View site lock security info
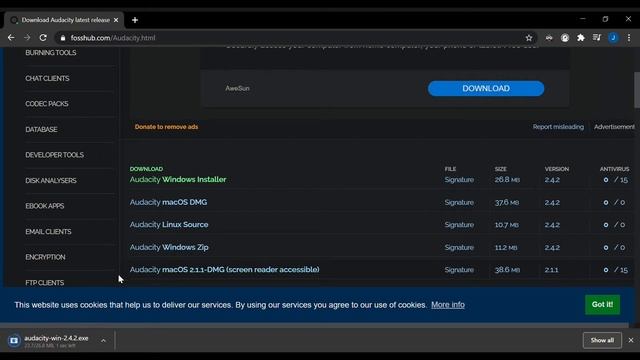Image resolution: width=640 pixels, height=360 pixels. coord(63,38)
